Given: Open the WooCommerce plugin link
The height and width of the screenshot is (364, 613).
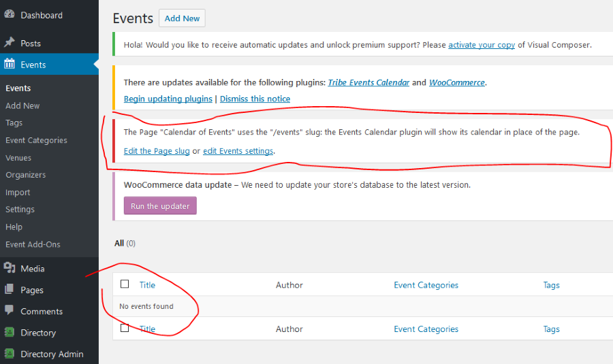Looking at the screenshot, I should tap(456, 82).
